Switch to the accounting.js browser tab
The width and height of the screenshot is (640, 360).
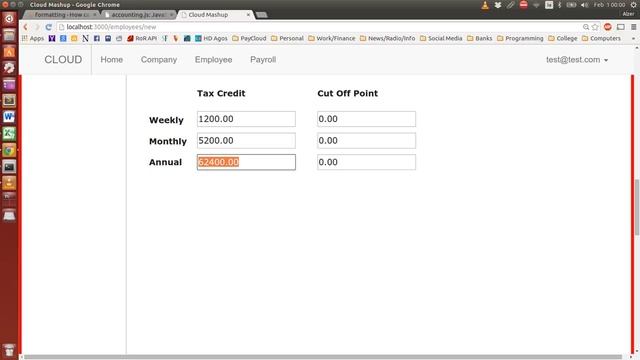[139, 15]
